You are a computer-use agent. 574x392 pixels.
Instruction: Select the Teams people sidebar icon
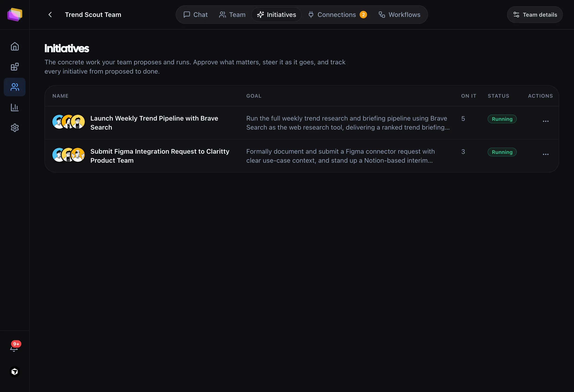tap(15, 87)
